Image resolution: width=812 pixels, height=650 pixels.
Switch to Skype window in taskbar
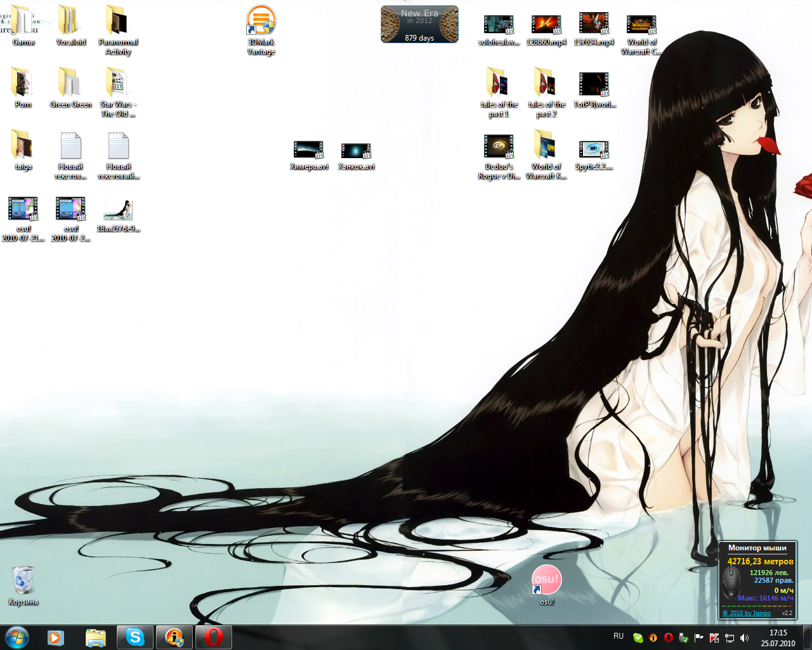point(135,637)
